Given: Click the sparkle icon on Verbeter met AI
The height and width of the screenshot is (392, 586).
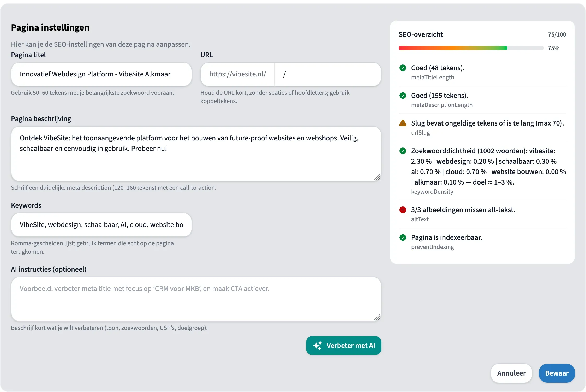Looking at the screenshot, I should (x=318, y=346).
